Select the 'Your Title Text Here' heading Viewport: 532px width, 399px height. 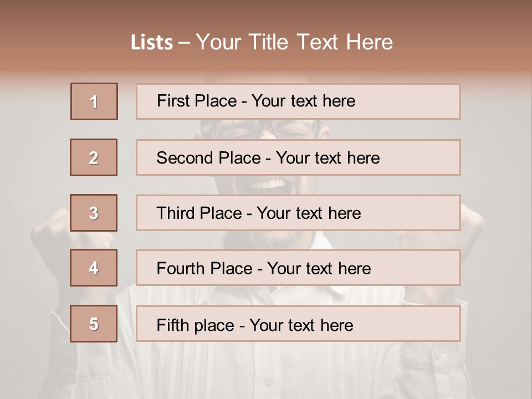294,43
